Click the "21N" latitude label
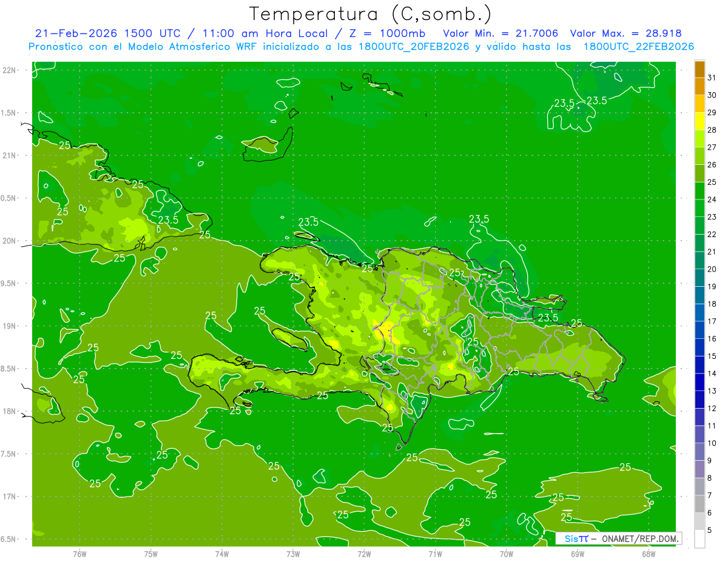 10,156
